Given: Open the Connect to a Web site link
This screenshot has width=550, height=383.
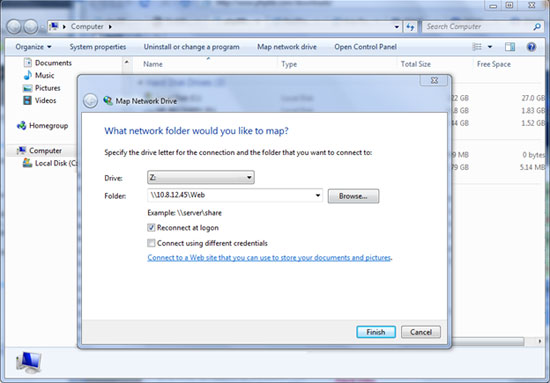Looking at the screenshot, I should [x=269, y=258].
